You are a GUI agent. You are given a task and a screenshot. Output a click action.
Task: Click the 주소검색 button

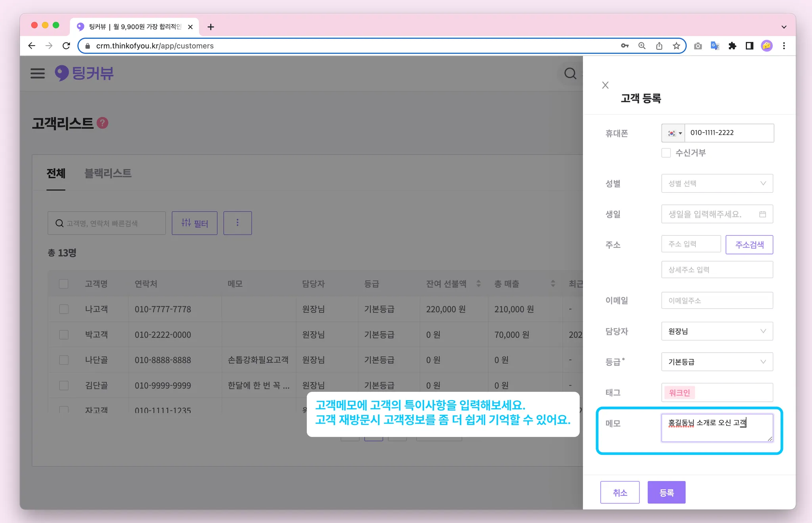point(749,244)
